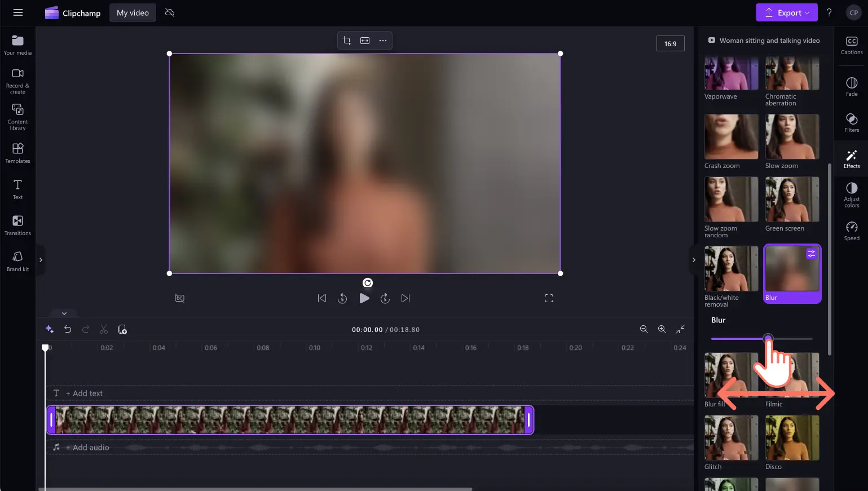The width and height of the screenshot is (868, 491).
Task: Collapse the right property panel
Action: point(694,260)
